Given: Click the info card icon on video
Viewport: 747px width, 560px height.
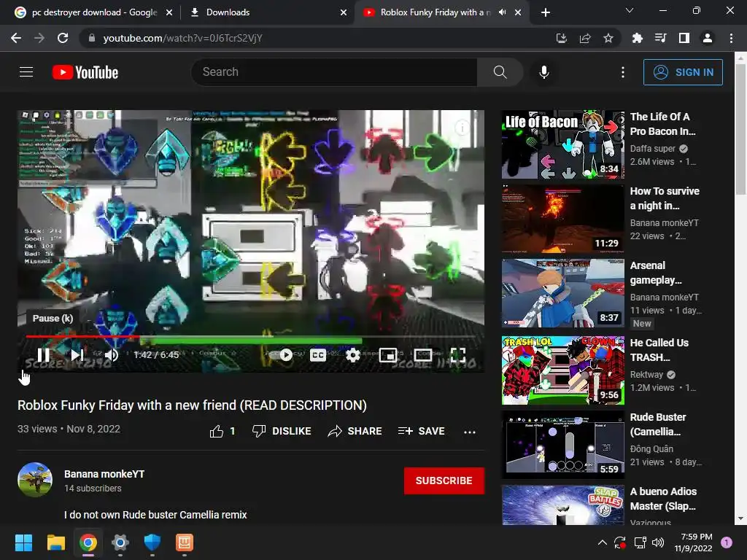Looking at the screenshot, I should (x=462, y=127).
